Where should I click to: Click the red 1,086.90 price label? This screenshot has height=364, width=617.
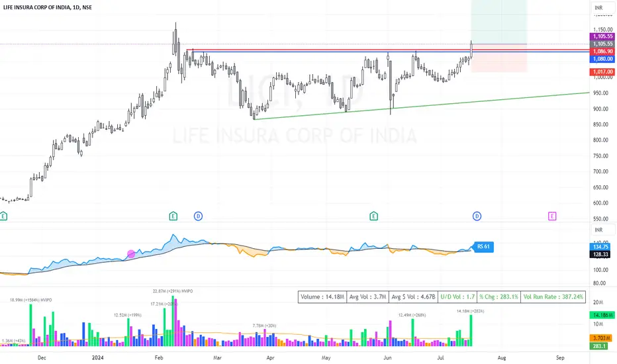(x=602, y=51)
